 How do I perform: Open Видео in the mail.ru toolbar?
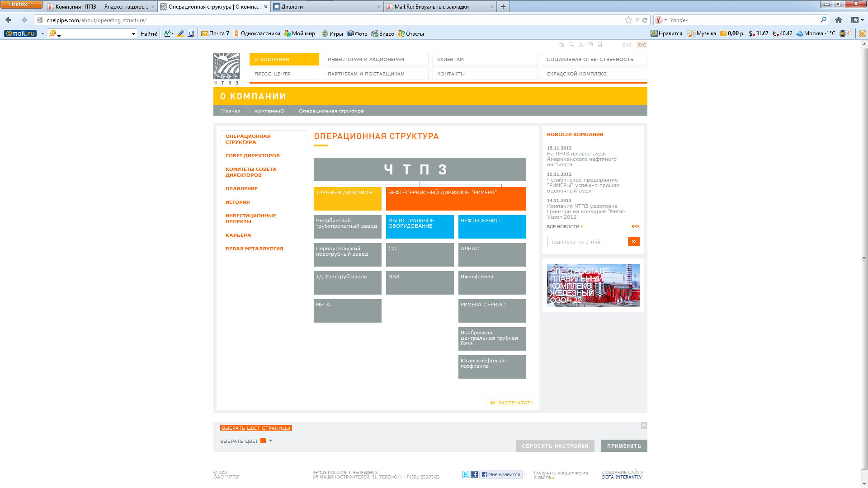[382, 33]
